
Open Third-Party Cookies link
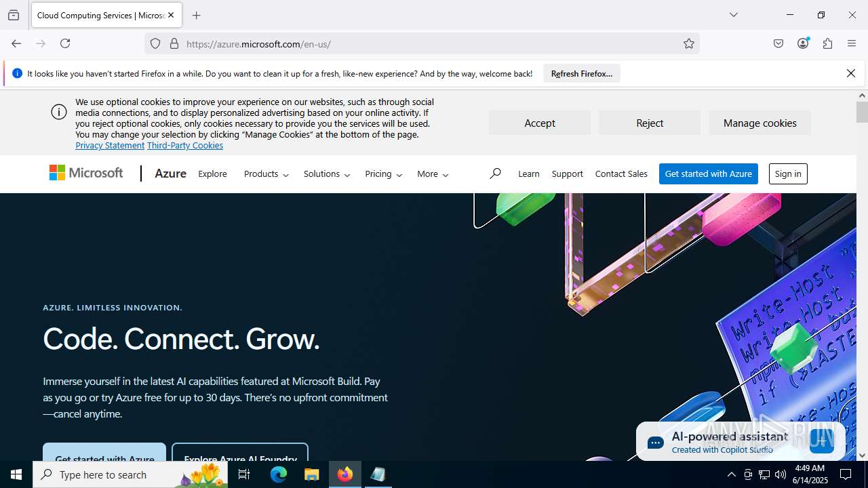185,145
